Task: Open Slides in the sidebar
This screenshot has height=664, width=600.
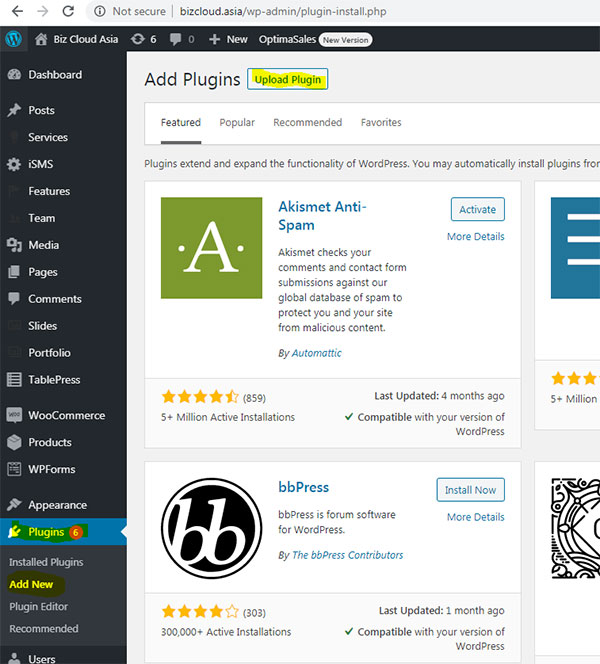Action: [42, 326]
